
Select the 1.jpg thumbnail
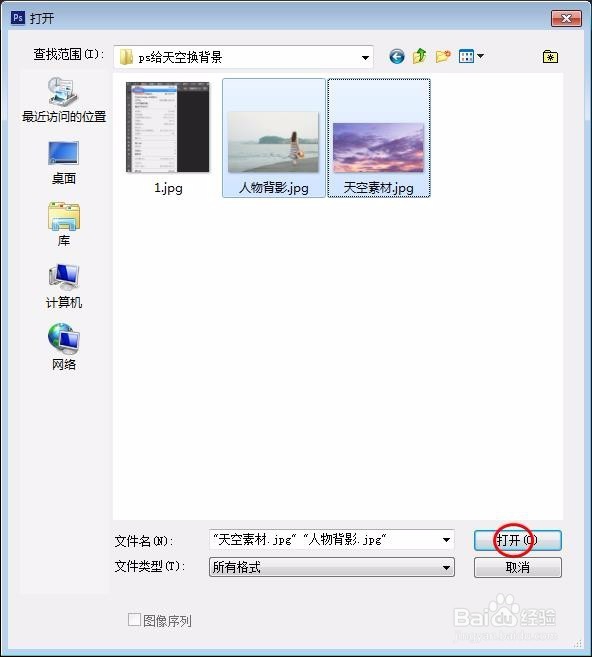pos(168,127)
